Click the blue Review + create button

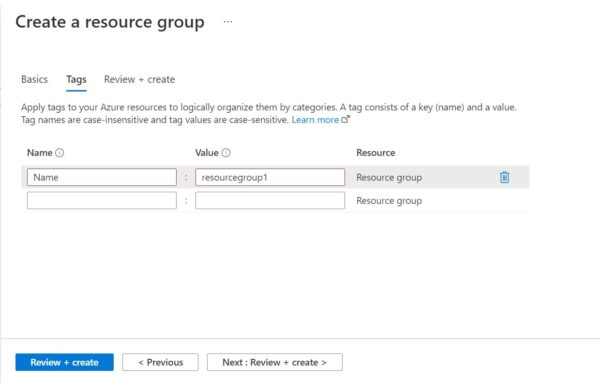tap(64, 362)
